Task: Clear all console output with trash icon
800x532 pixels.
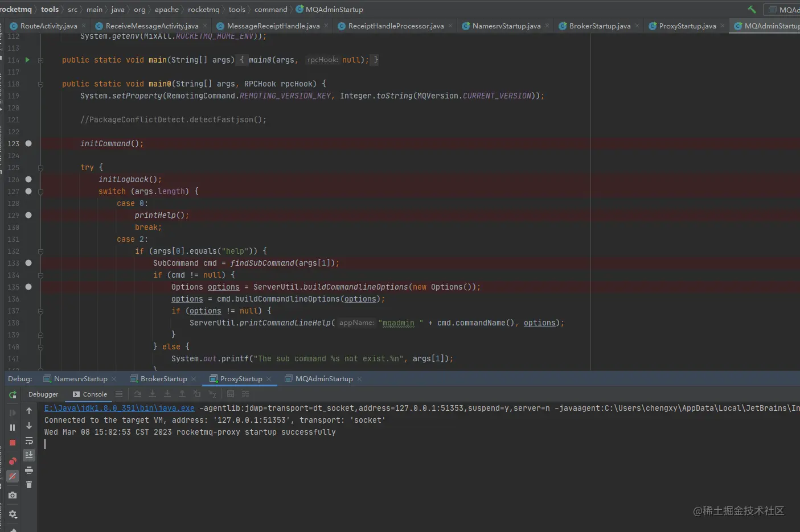Action: [x=29, y=485]
